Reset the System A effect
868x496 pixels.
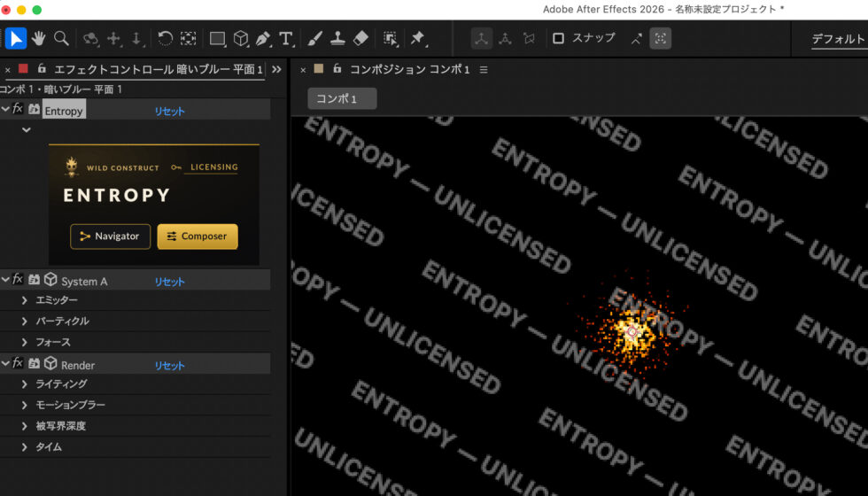[169, 282]
